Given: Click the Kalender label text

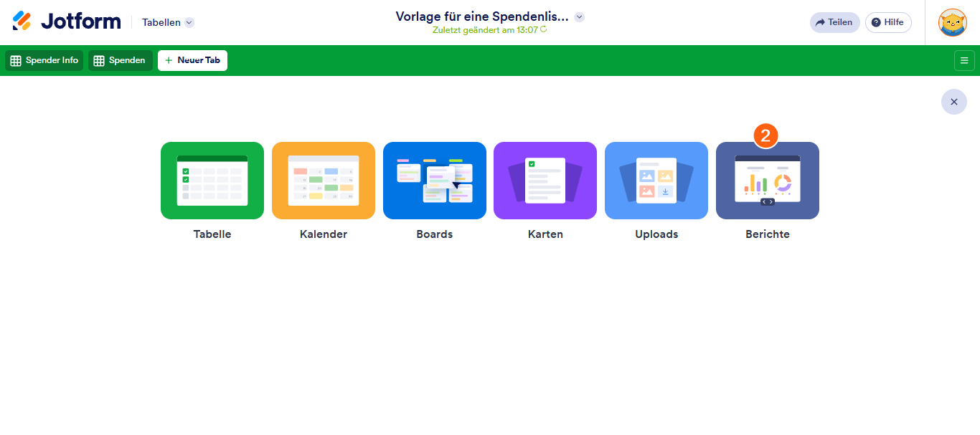Looking at the screenshot, I should click(324, 234).
